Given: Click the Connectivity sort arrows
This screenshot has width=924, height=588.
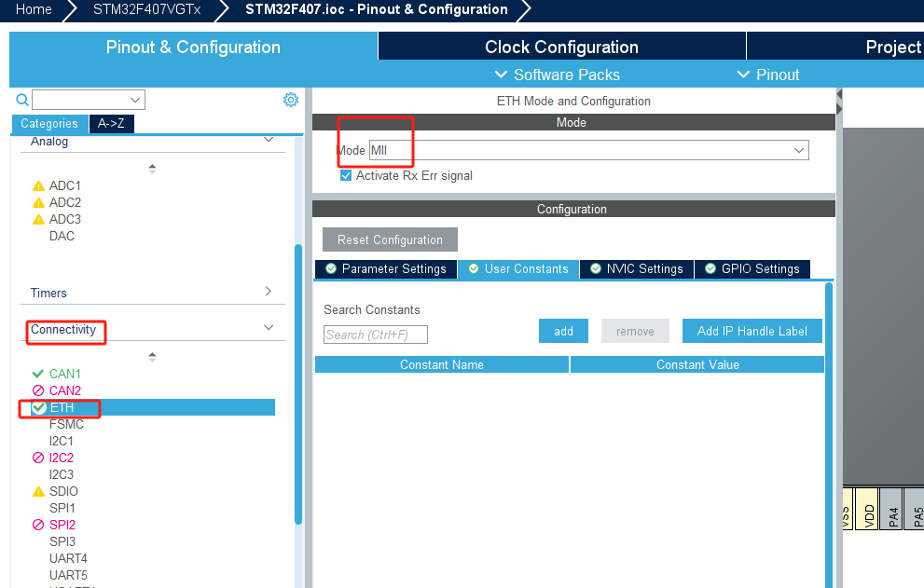Looking at the screenshot, I should click(152, 357).
